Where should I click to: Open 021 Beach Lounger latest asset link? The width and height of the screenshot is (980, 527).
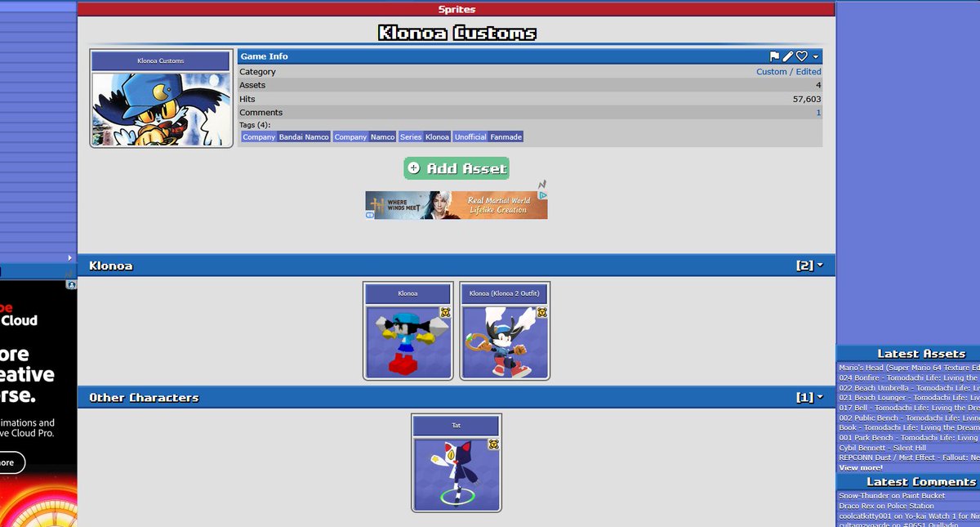coord(908,398)
